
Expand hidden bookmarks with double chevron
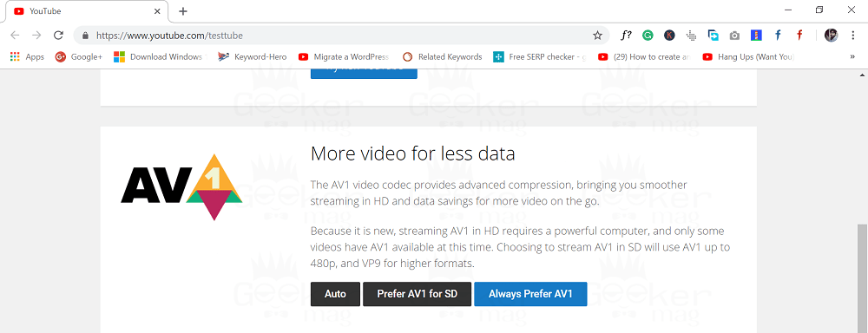[852, 56]
